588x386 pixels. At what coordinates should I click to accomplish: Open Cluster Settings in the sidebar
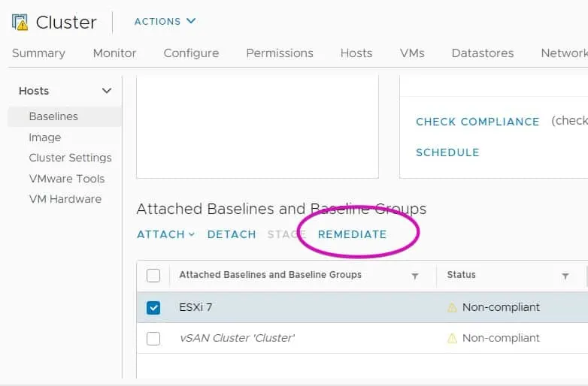70,158
